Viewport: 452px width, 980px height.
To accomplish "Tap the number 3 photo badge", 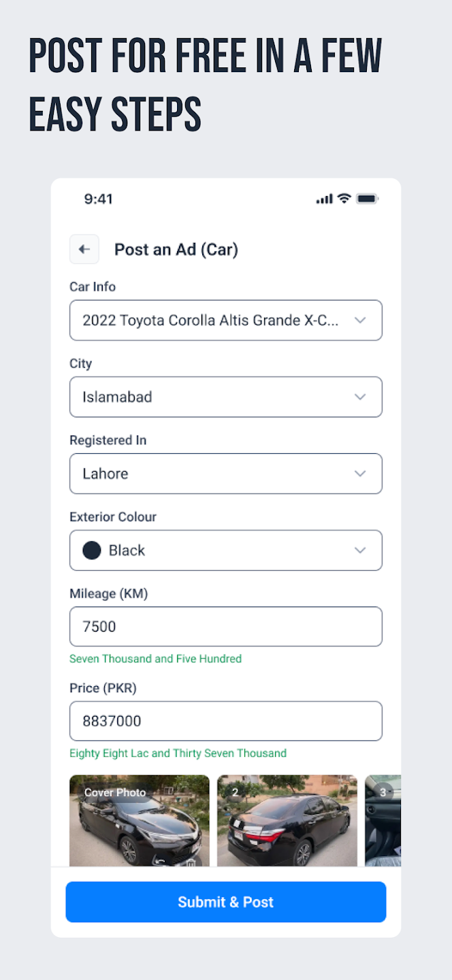I will 383,792.
